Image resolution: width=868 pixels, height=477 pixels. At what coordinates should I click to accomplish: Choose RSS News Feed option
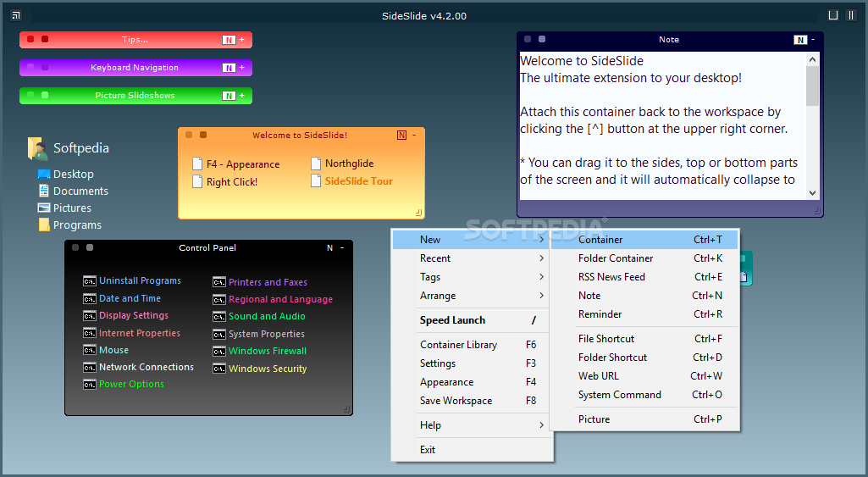644,277
